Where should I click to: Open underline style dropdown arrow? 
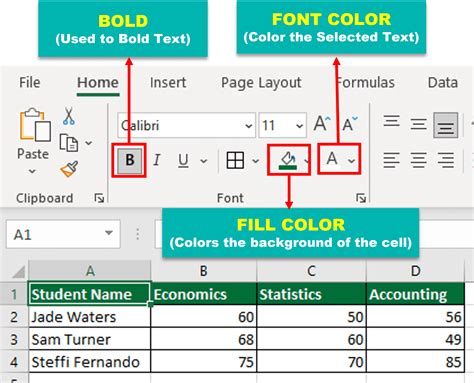(x=204, y=161)
